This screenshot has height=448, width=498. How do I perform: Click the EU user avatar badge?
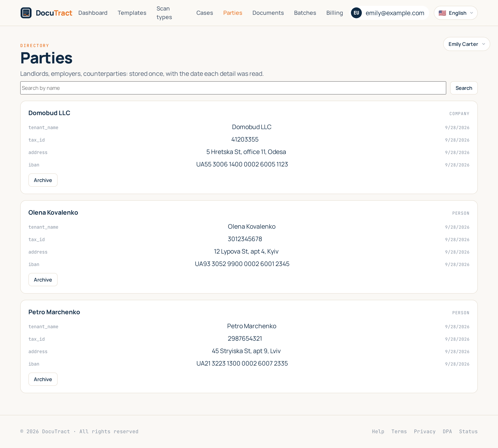tap(356, 13)
